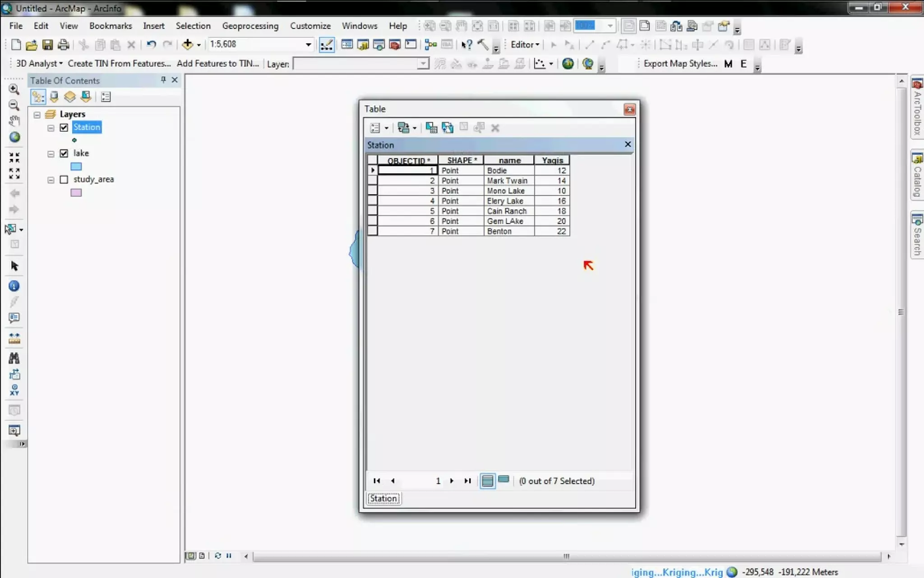Select the Zoom In tool
The height and width of the screenshot is (578, 924).
(x=14, y=89)
